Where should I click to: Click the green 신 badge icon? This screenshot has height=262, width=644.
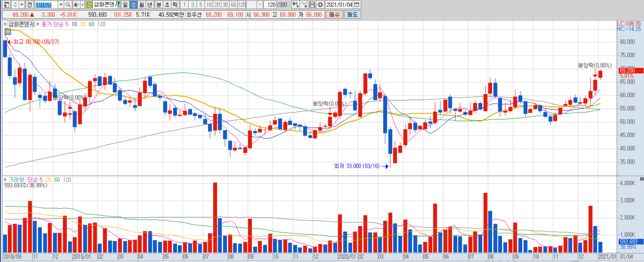[90, 5]
